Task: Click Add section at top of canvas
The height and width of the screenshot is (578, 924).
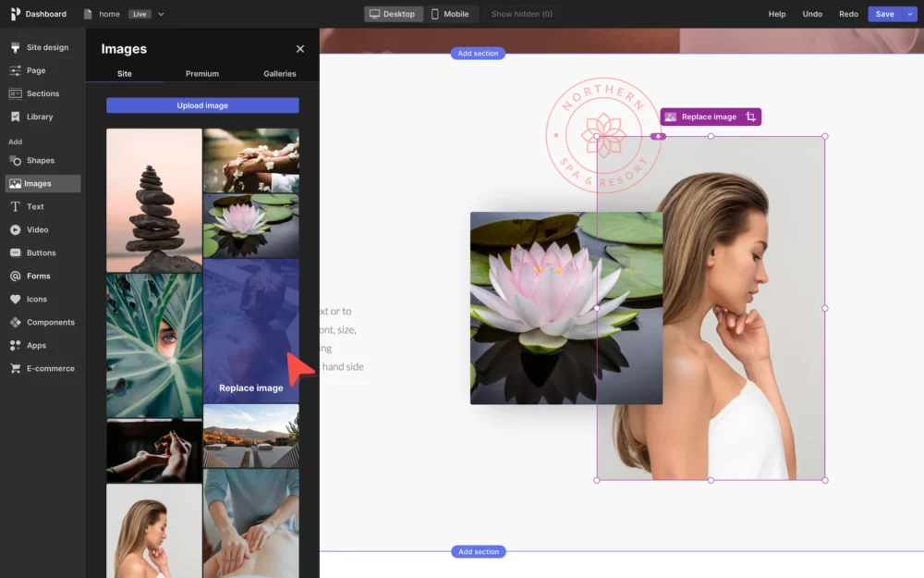Action: [x=478, y=54]
